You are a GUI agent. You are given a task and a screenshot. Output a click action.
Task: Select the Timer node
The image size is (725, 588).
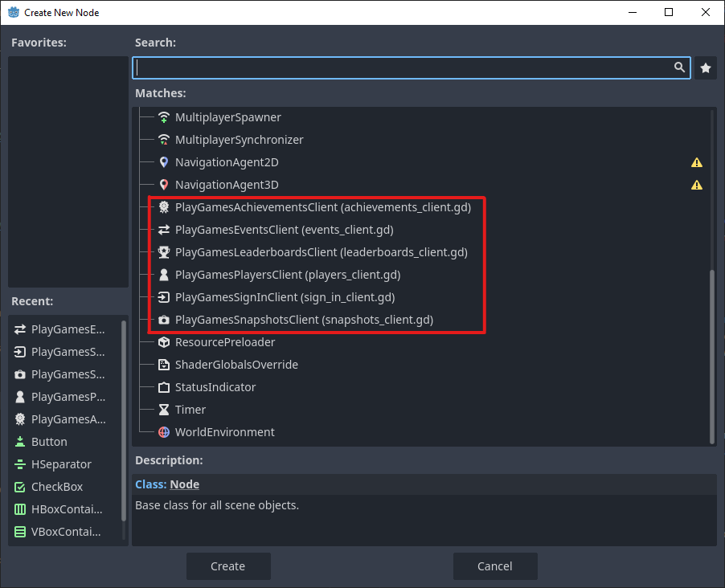click(190, 410)
